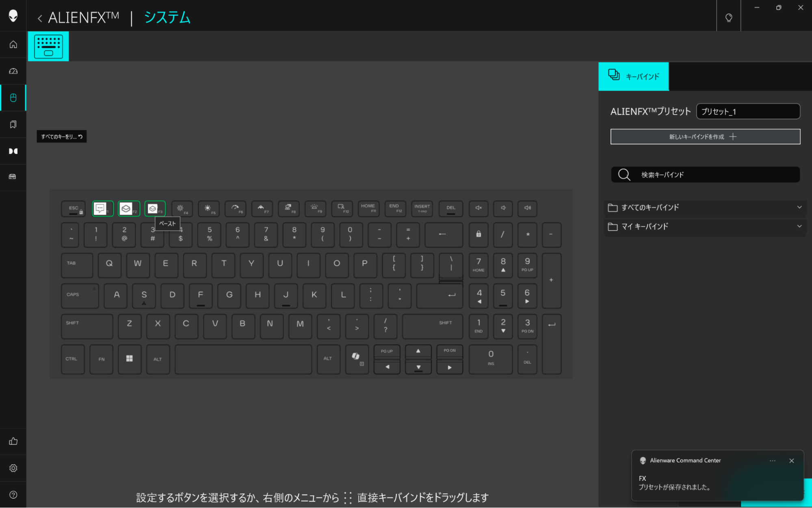Open the settings gear in sidebar
This screenshot has width=812, height=508.
click(13, 468)
